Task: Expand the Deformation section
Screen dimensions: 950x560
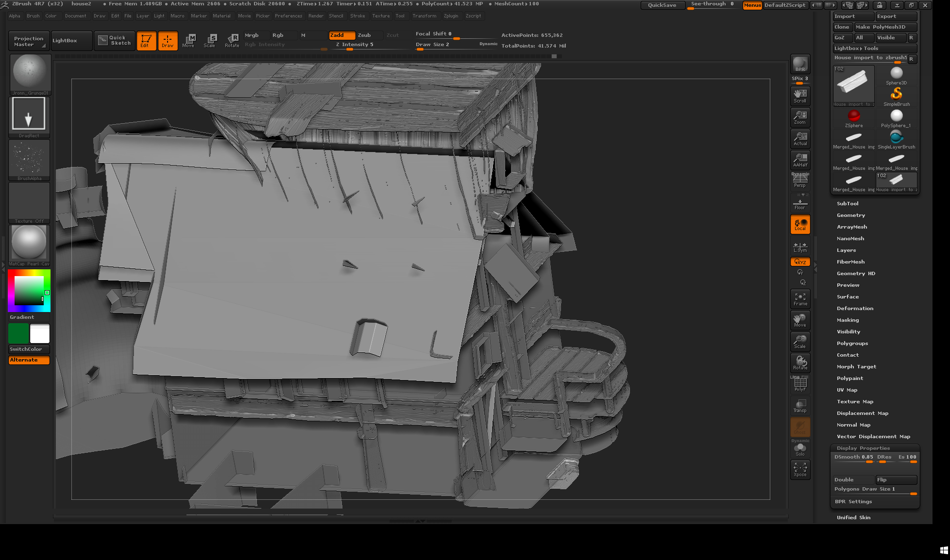Action: click(x=855, y=308)
